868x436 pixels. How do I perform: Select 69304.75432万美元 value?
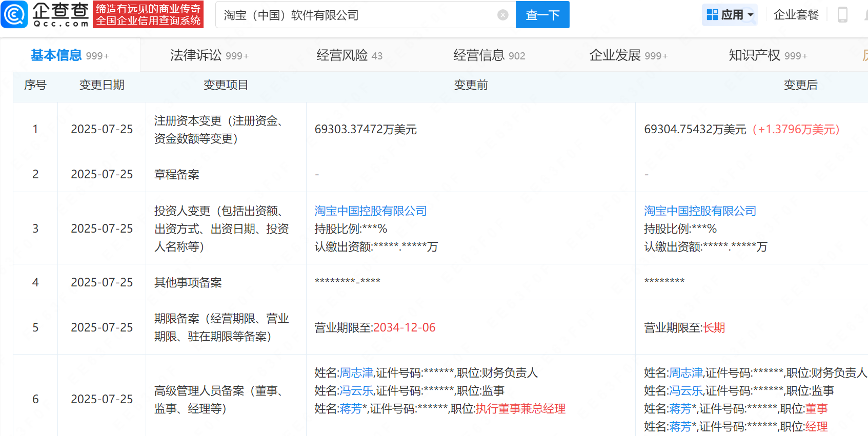click(695, 130)
